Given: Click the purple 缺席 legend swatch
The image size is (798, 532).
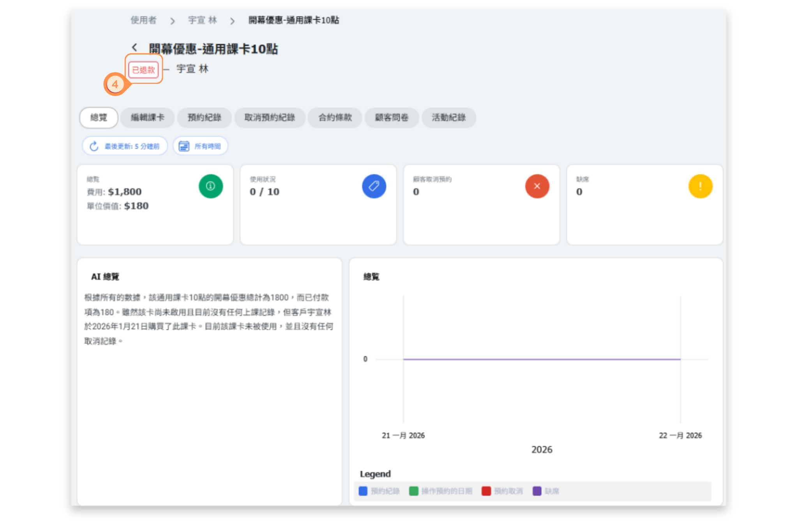Looking at the screenshot, I should 537,491.
